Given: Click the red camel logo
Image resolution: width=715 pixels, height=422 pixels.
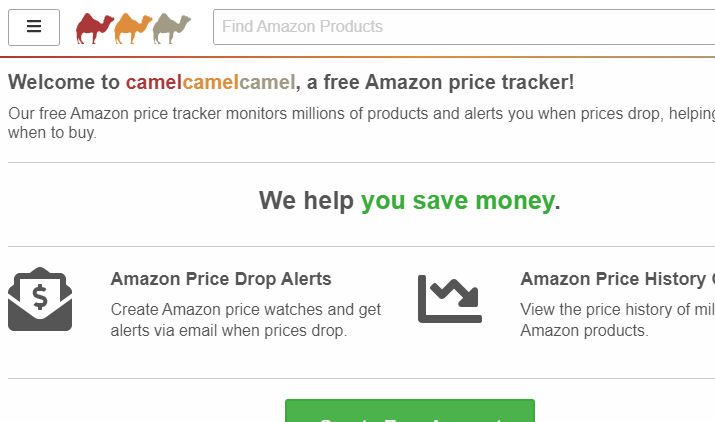Looking at the screenshot, I should [95, 28].
